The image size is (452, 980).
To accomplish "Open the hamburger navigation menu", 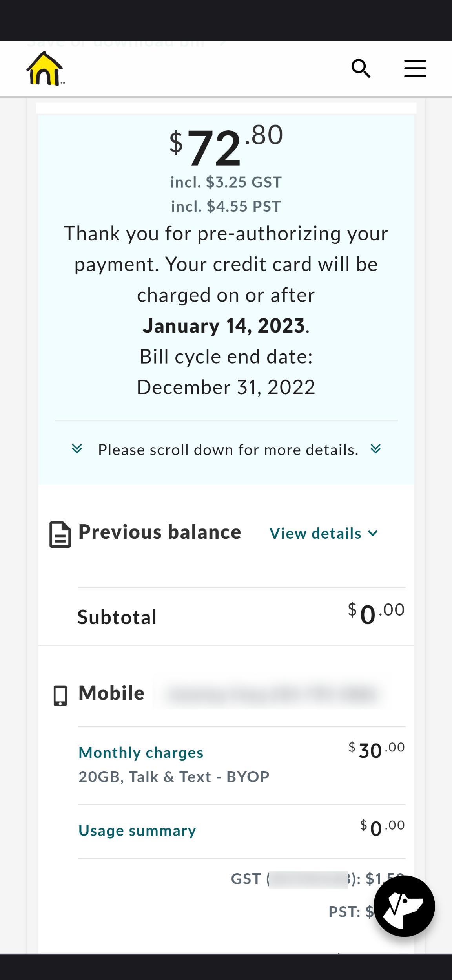I will [415, 69].
